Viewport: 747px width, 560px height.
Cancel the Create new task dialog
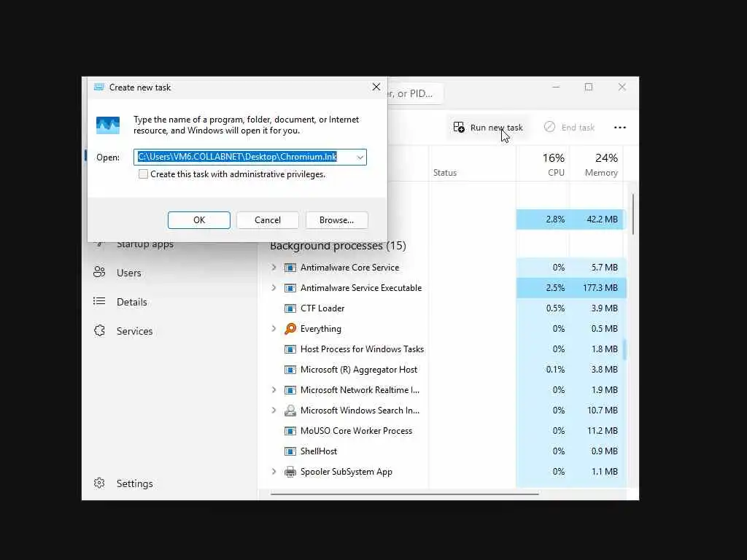[267, 220]
